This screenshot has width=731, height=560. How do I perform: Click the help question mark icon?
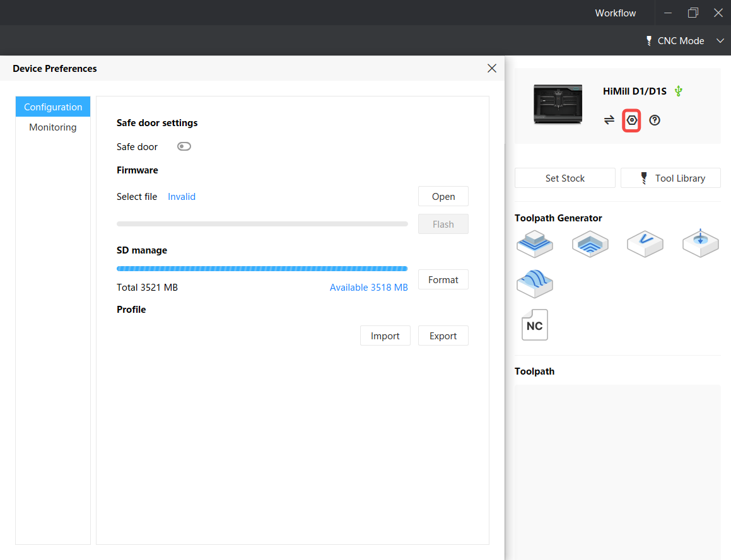coord(654,120)
